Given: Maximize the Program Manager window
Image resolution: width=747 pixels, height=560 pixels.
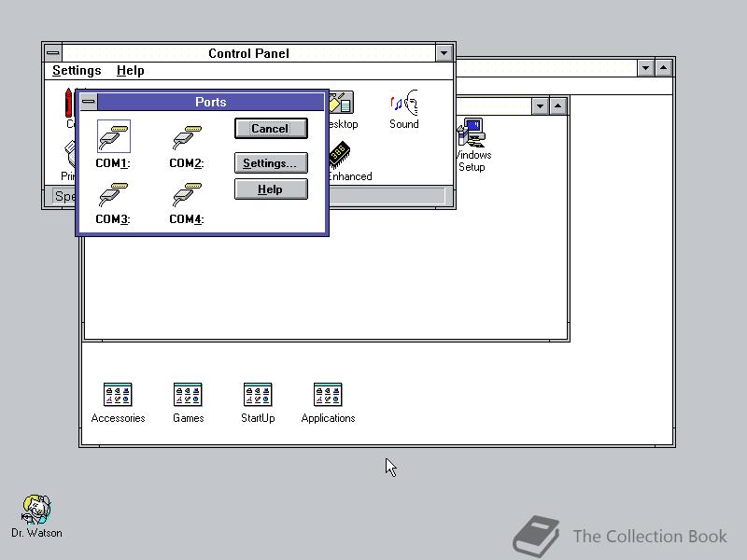Looking at the screenshot, I should [x=664, y=68].
